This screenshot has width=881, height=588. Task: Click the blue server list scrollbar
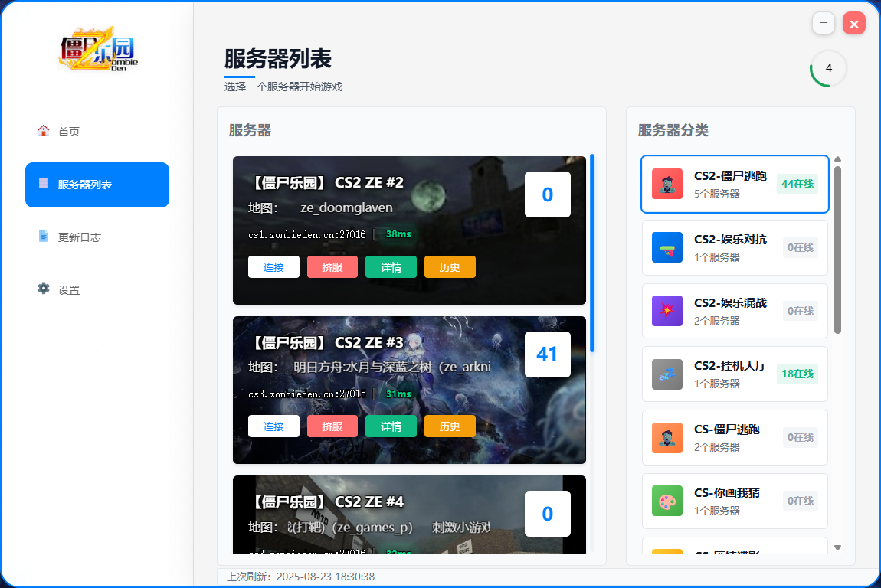[x=592, y=253]
